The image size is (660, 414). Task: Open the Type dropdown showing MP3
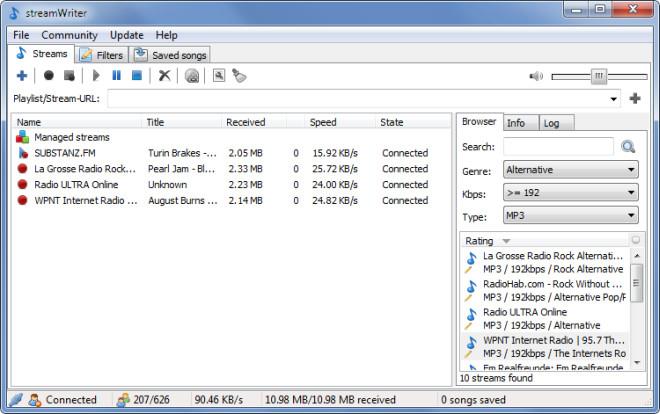coord(571,216)
